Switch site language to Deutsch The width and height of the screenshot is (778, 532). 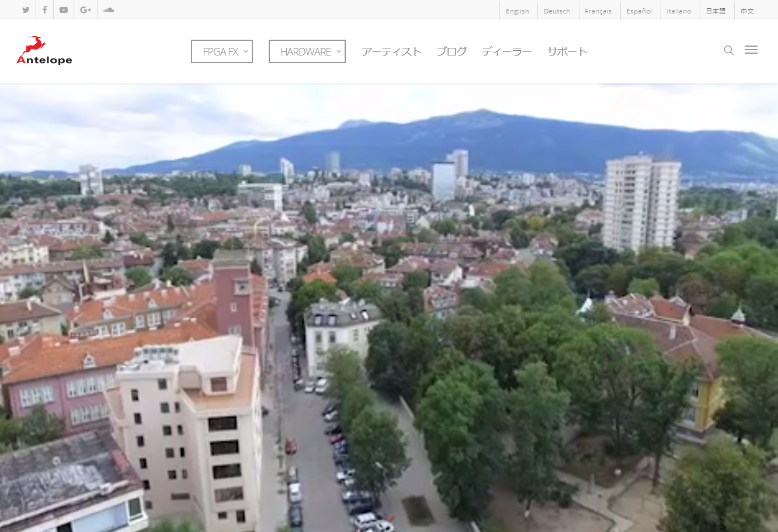click(x=557, y=11)
